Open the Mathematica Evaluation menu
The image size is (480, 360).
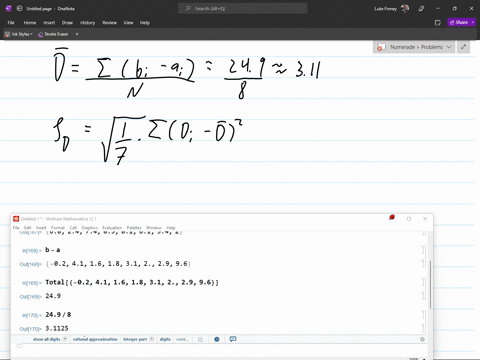click(x=112, y=228)
